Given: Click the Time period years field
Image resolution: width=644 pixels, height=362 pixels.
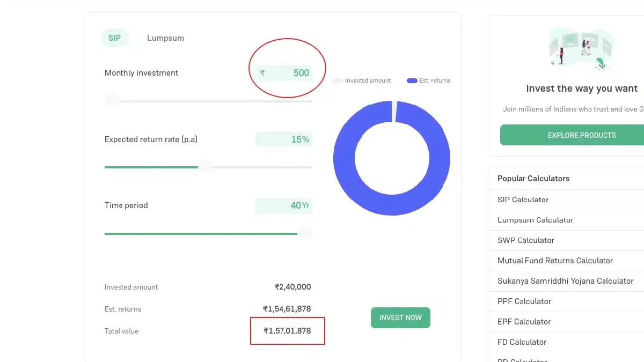Looking at the screenshot, I should click(283, 205).
